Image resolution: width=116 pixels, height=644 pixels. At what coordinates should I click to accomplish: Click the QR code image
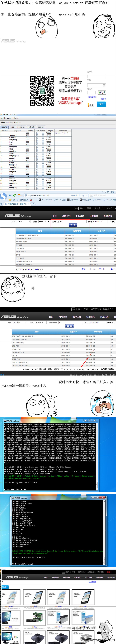[x=42, y=91]
